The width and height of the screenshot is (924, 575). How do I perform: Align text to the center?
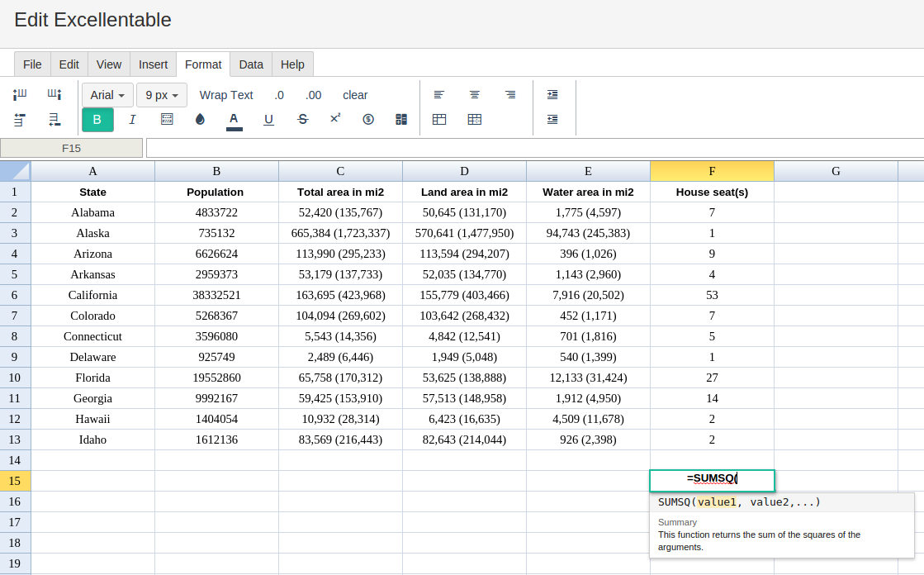474,94
